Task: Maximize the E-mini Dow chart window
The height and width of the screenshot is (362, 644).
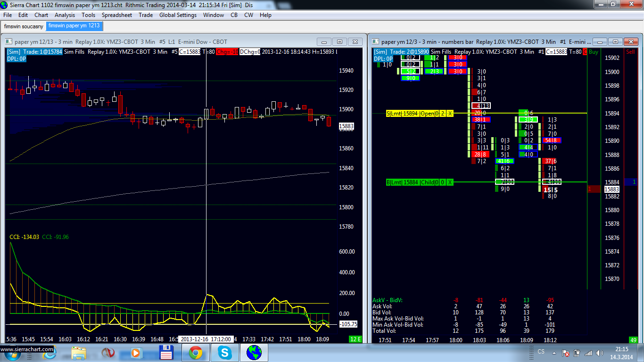Action: coord(339,41)
